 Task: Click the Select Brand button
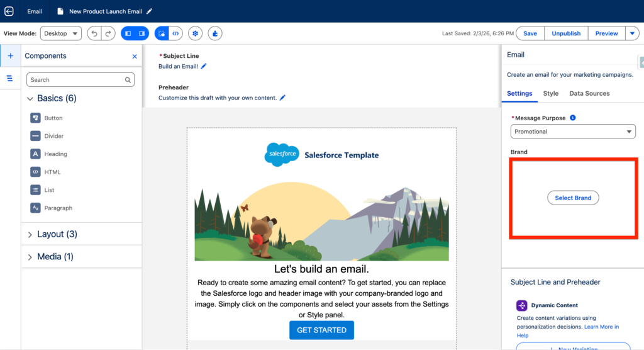point(573,198)
